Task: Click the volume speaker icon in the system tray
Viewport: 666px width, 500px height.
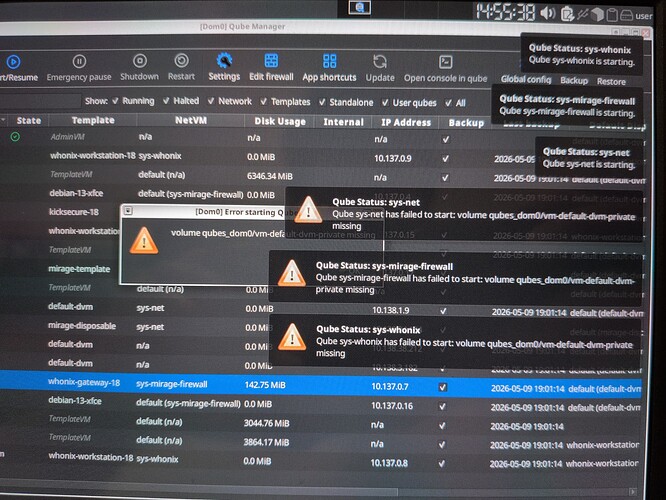Action: (547, 14)
